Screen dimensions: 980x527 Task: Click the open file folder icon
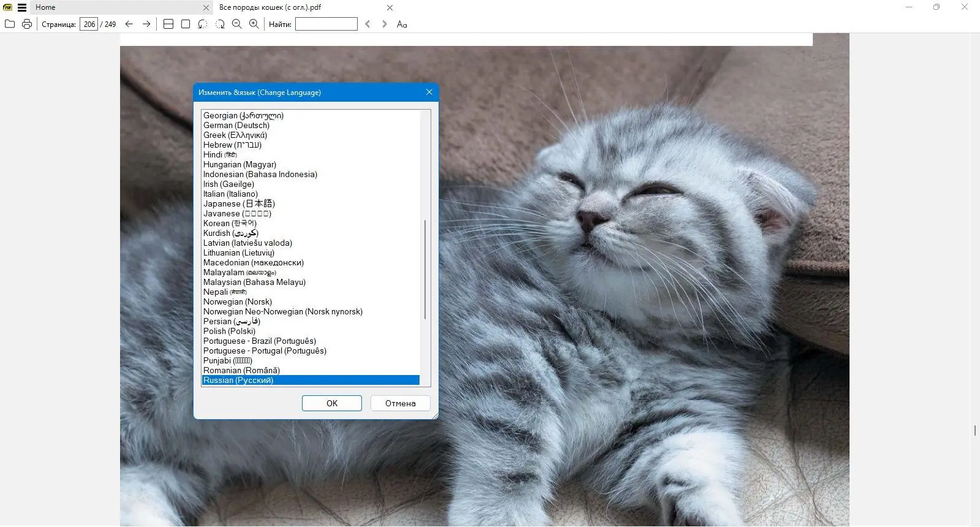(x=10, y=24)
